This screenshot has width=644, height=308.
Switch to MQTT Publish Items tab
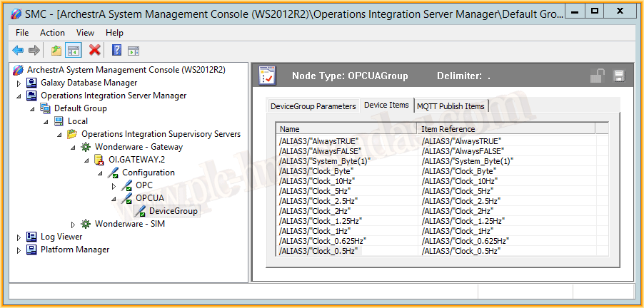coord(451,106)
